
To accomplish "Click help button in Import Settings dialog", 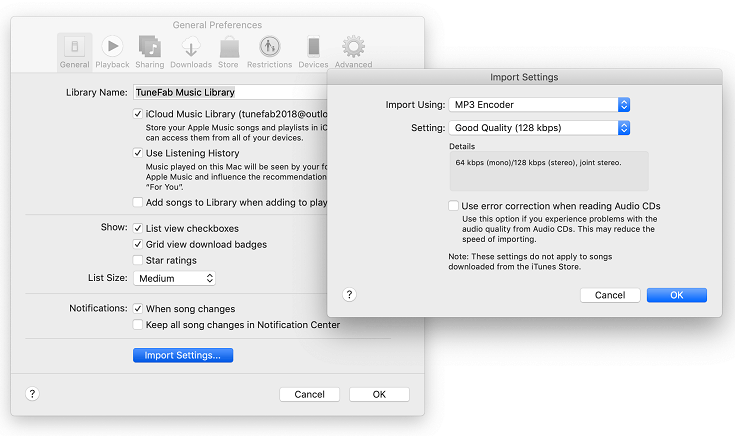I will 349,295.
